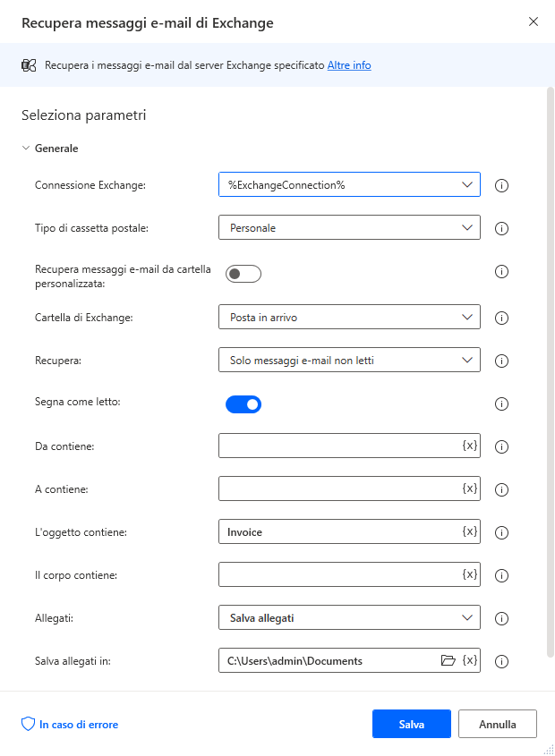The height and width of the screenshot is (756, 555).
Task: Click the Salva button
Action: [411, 725]
